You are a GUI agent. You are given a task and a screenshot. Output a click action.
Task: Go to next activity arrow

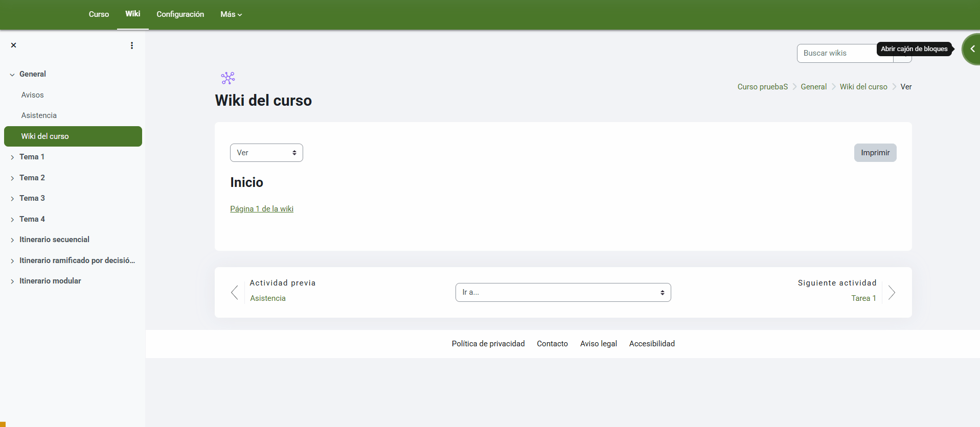point(892,293)
